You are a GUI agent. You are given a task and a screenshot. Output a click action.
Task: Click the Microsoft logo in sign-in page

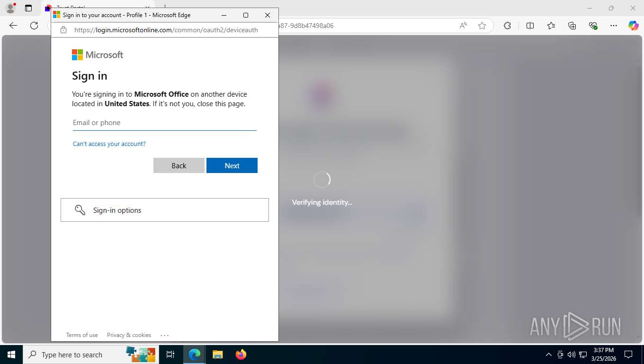98,55
